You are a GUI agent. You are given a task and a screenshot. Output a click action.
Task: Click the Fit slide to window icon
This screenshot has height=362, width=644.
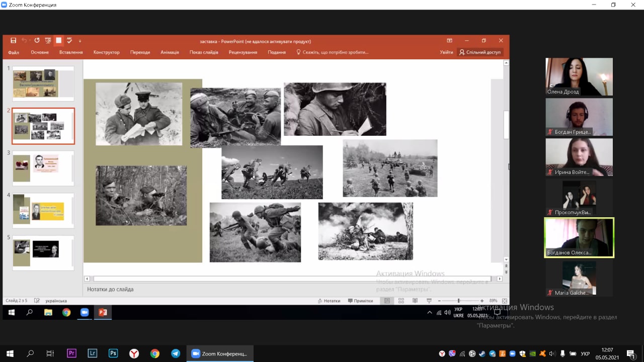click(504, 301)
